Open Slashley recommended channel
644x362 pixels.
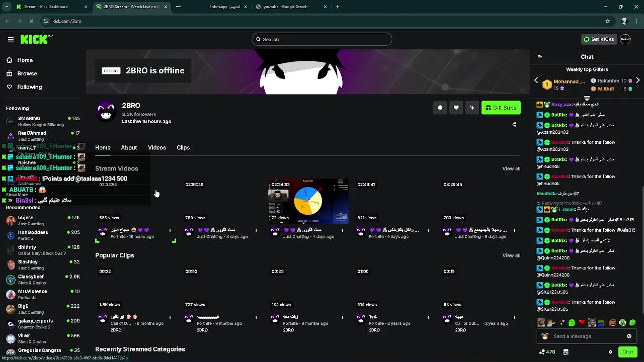(43, 265)
